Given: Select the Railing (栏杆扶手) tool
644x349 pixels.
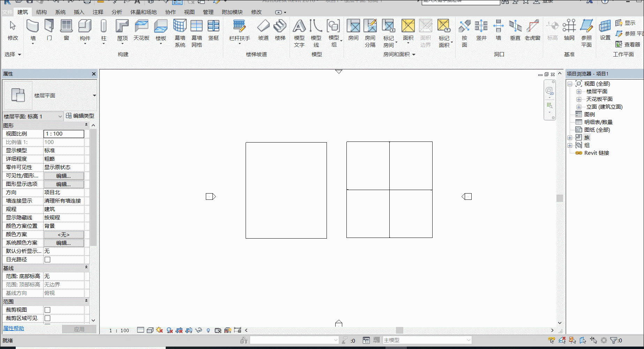Looking at the screenshot, I should tap(239, 31).
